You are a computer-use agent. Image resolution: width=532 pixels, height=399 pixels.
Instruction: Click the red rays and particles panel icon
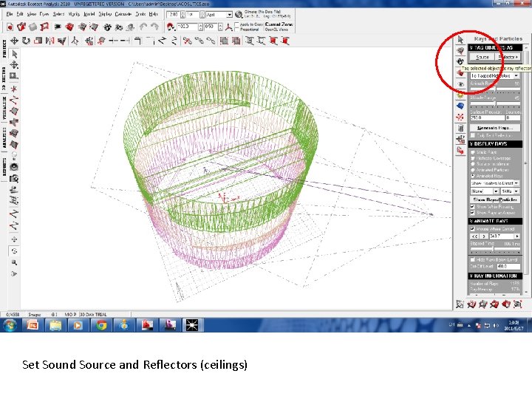(x=460, y=117)
